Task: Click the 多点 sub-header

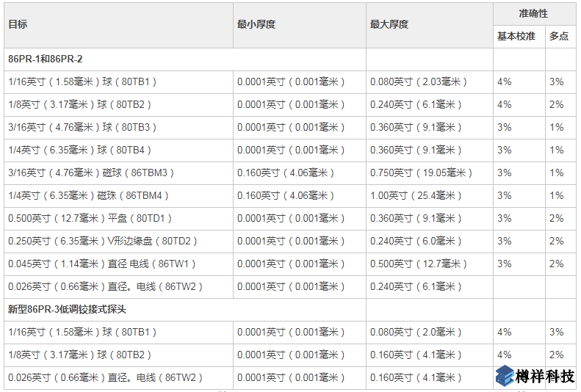Action: coord(558,36)
